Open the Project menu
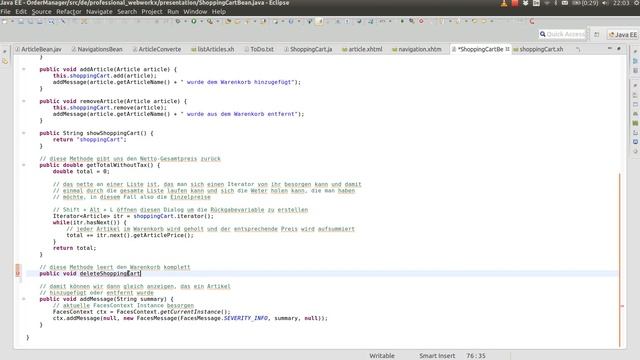640x360 pixels. pyautogui.click(x=152, y=11)
